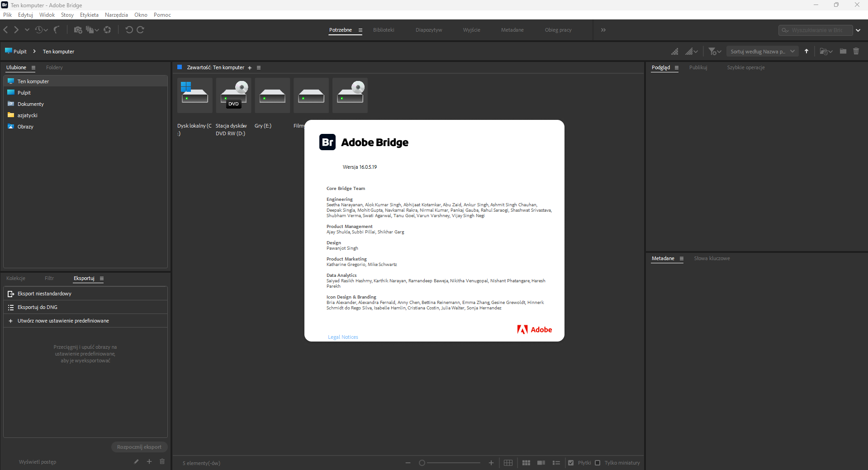
Task: Click the thumbnail size slider handle
Action: coord(422,463)
